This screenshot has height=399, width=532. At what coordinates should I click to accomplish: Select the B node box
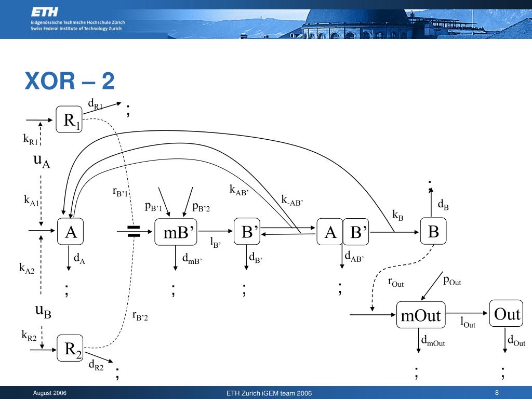pyautogui.click(x=433, y=231)
